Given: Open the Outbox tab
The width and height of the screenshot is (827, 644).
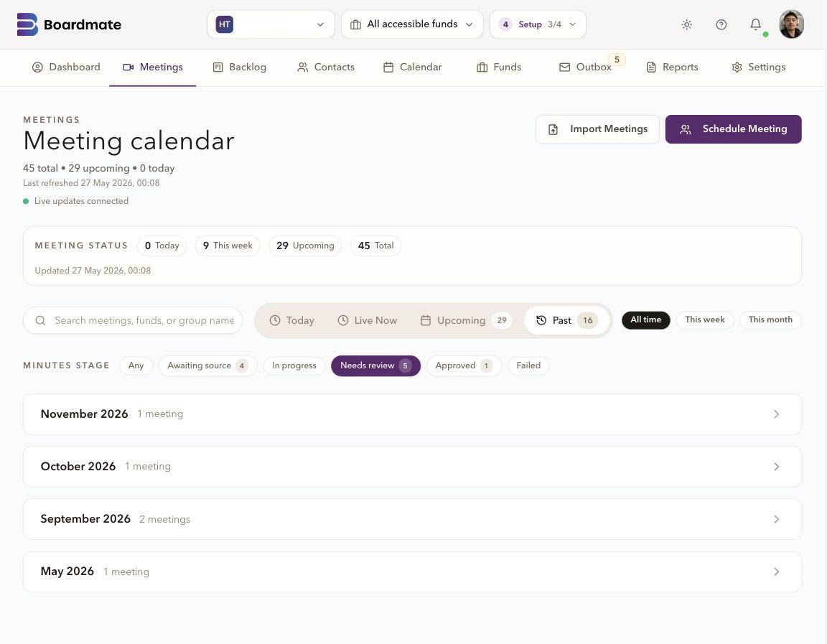Looking at the screenshot, I should point(585,67).
